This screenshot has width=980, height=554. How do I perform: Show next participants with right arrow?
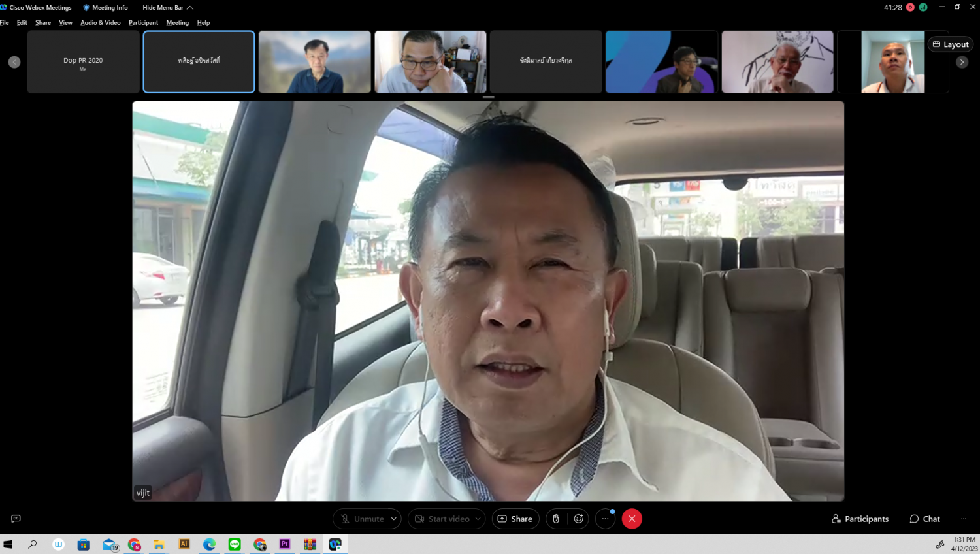click(962, 62)
